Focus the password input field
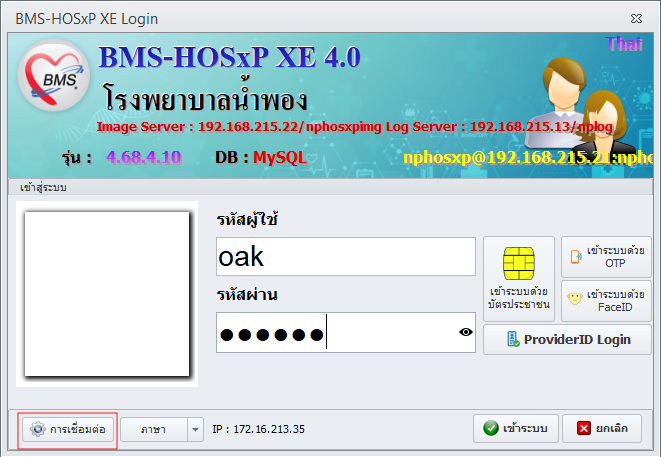Screen dimensions: 661x457 346,332
